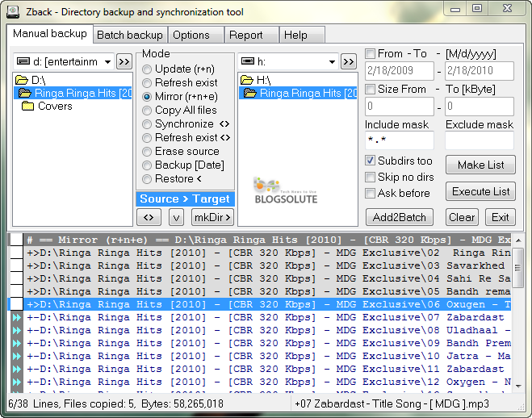Click the Covers folder icon
The image size is (532, 418).
coord(27,106)
